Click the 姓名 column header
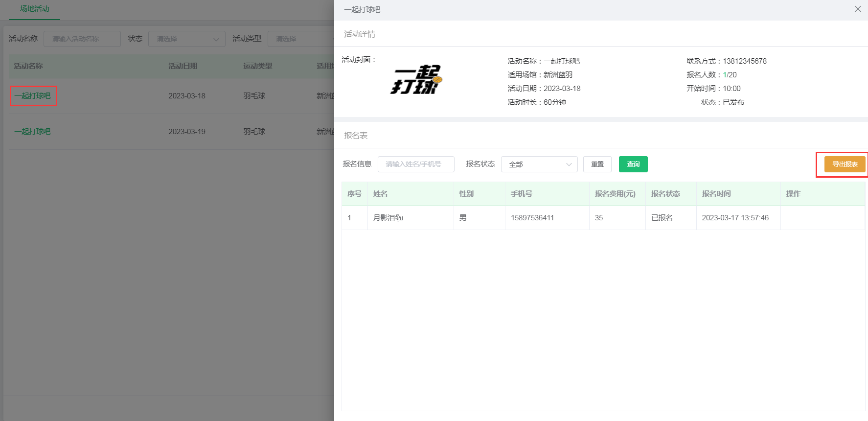This screenshot has height=421, width=868. click(x=380, y=194)
